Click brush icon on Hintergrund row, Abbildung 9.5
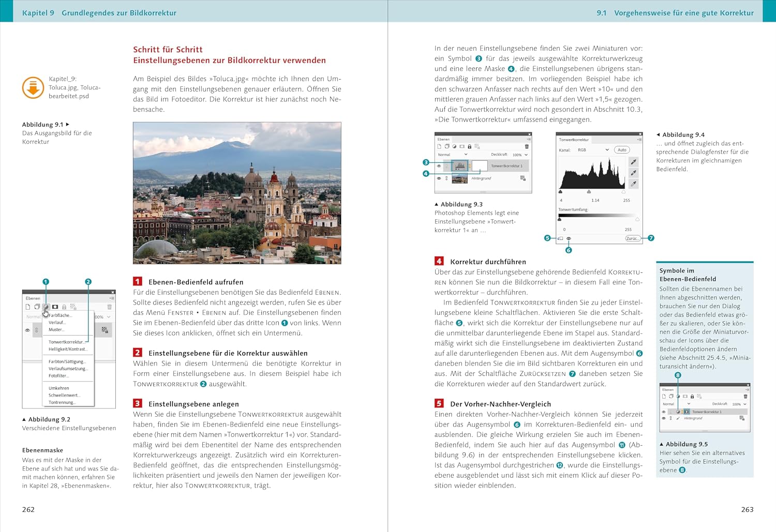The width and height of the screenshot is (776, 532). (678, 418)
